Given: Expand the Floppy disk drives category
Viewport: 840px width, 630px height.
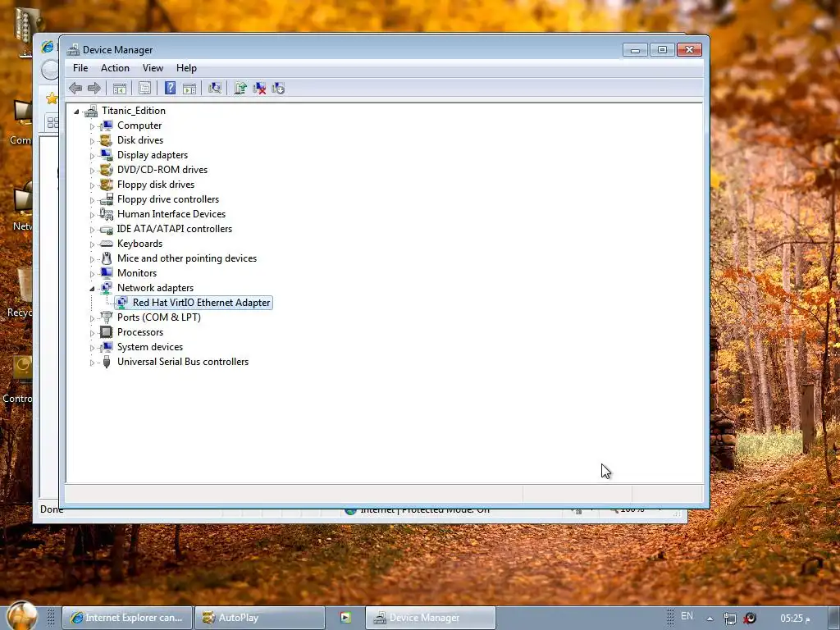Looking at the screenshot, I should (92, 185).
